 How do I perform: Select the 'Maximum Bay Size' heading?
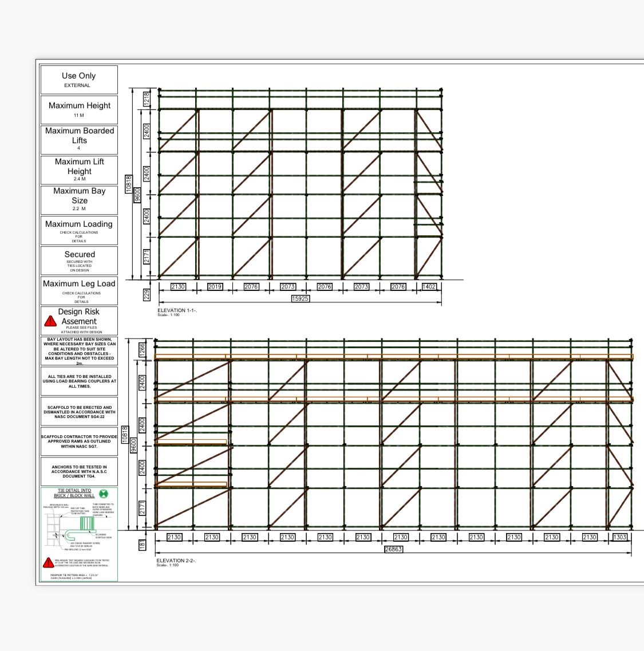pos(80,196)
